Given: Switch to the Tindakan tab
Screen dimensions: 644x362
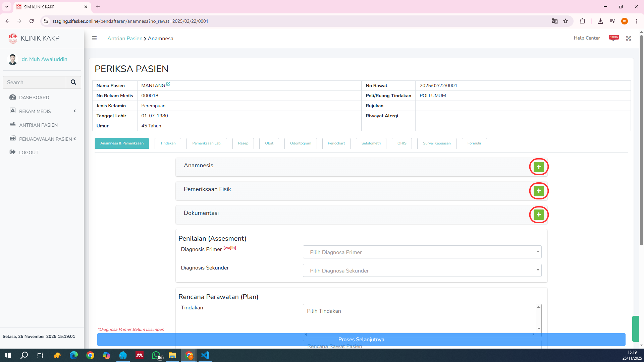Looking at the screenshot, I should pos(168,143).
